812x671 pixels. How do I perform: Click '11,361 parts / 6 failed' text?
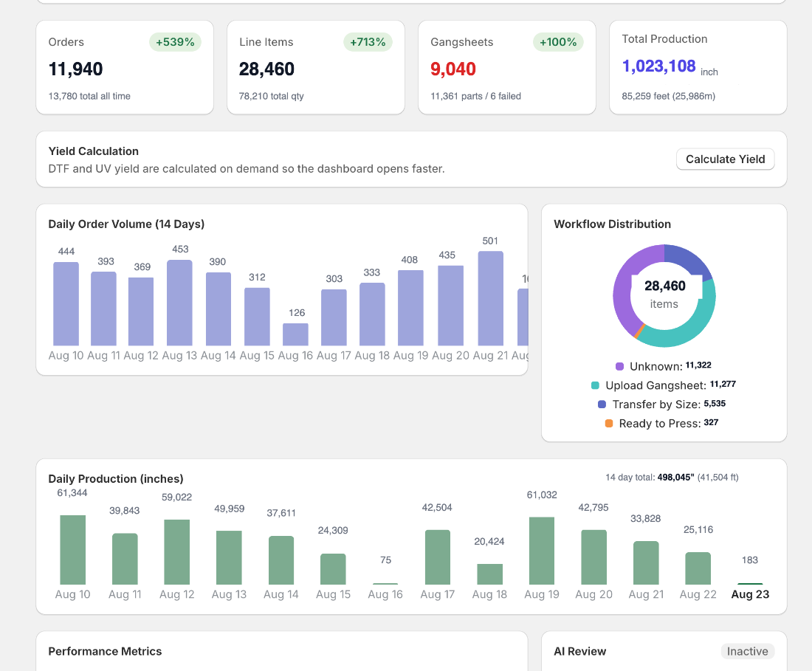[475, 96]
